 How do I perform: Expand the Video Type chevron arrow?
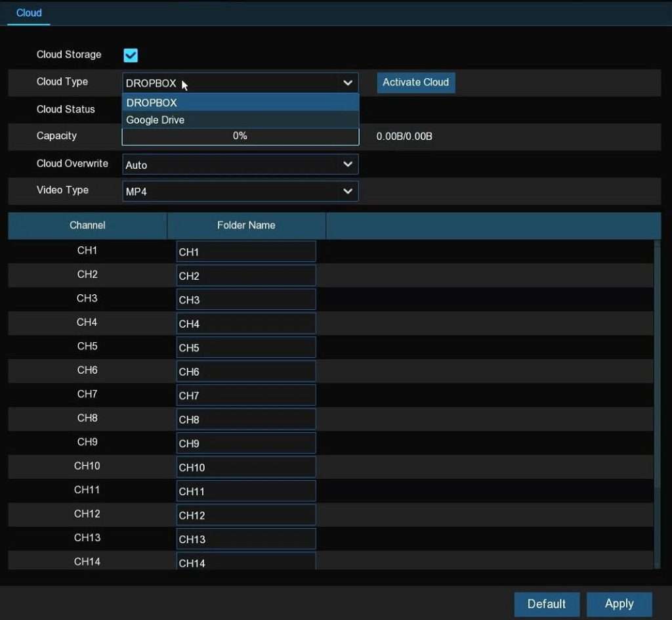pyautogui.click(x=347, y=191)
